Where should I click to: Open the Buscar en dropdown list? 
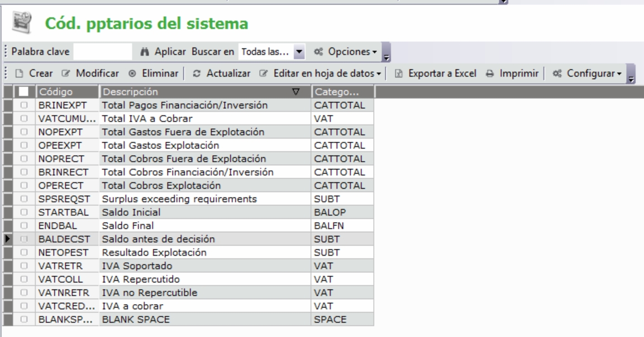click(x=300, y=52)
